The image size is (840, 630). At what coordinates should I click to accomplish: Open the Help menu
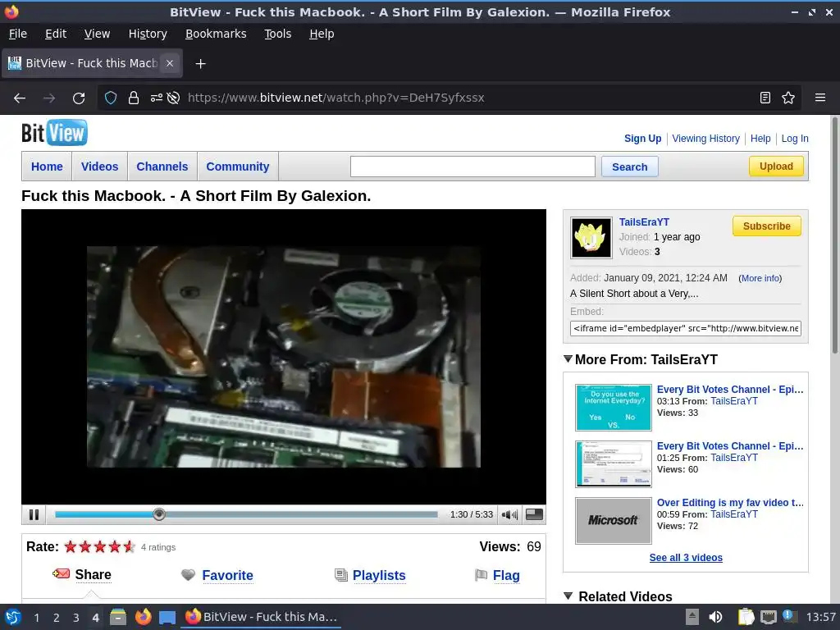(x=322, y=34)
